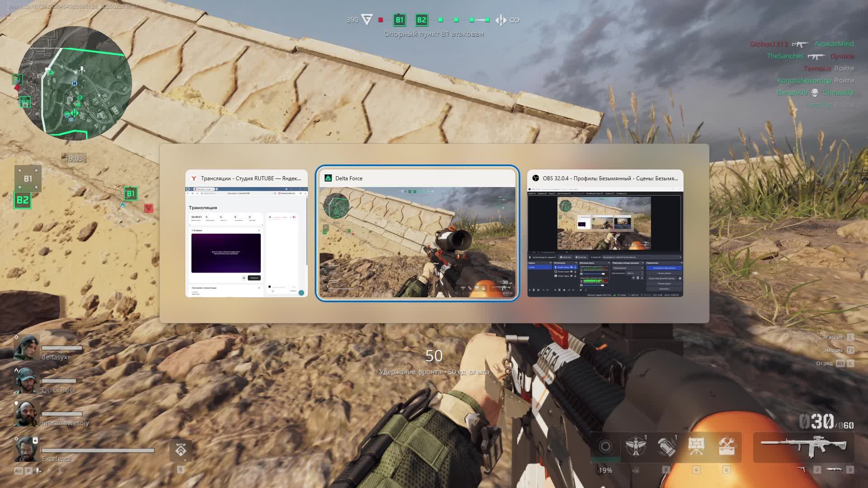
Task: Click the winged eagle ability icon
Action: 636,446
